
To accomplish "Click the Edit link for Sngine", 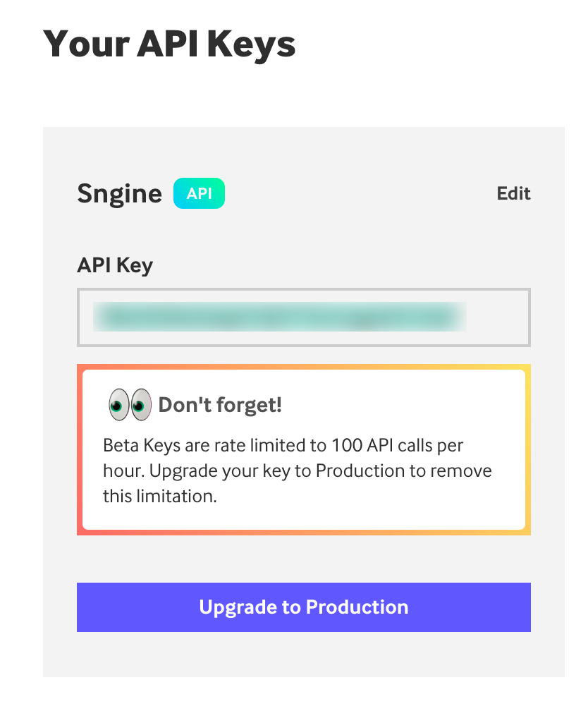I will point(513,193).
